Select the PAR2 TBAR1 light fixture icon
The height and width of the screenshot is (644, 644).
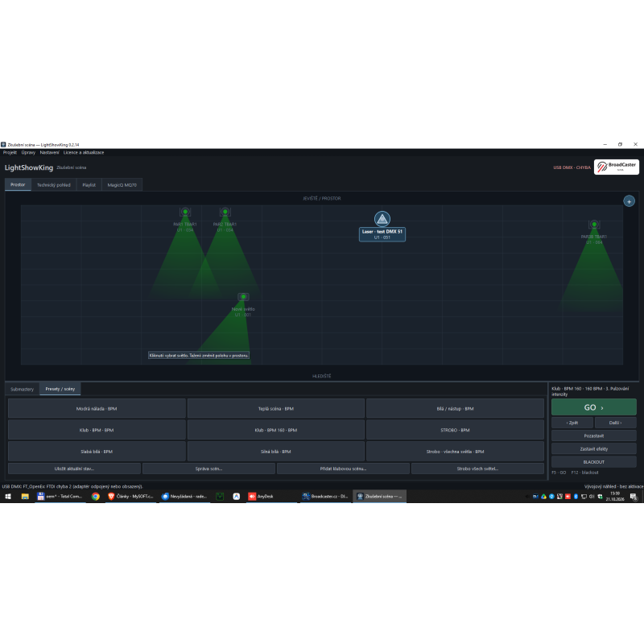pos(225,212)
